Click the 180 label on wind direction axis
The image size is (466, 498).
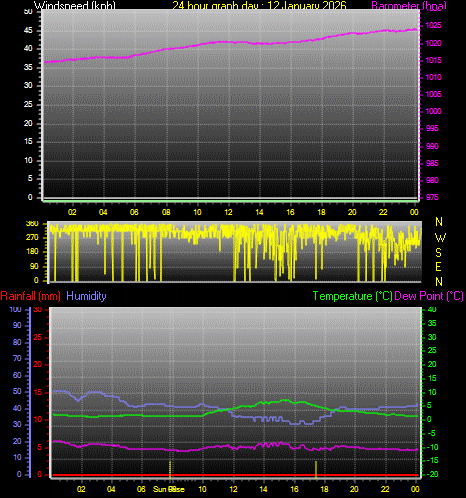[x=32, y=252]
